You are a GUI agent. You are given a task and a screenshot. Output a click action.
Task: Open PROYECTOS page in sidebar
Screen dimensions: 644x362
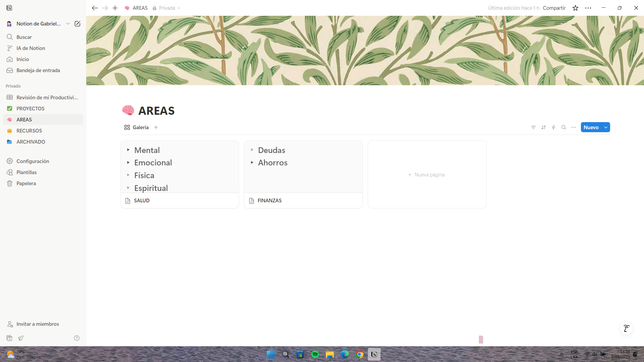31,109
